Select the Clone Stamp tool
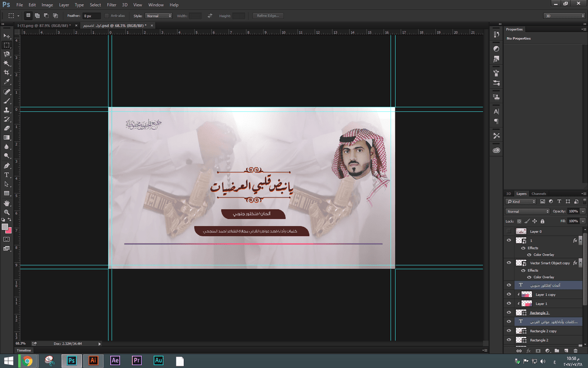 [7, 109]
